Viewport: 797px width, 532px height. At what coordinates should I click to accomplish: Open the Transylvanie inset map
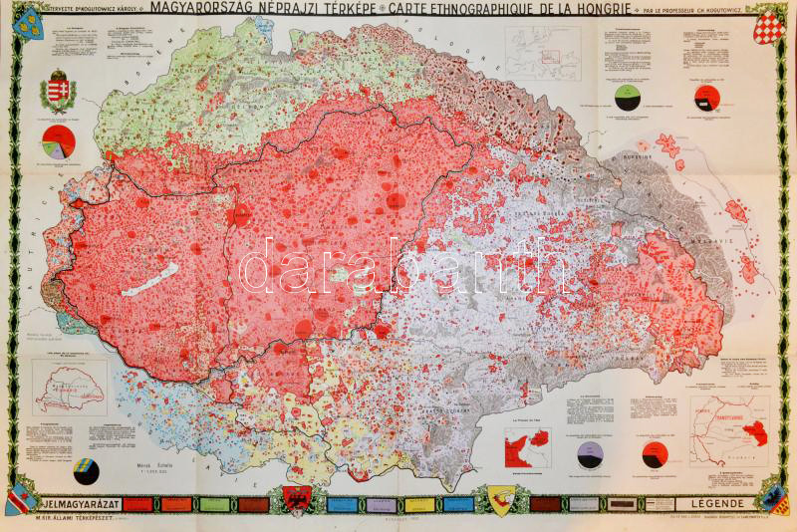point(728,431)
